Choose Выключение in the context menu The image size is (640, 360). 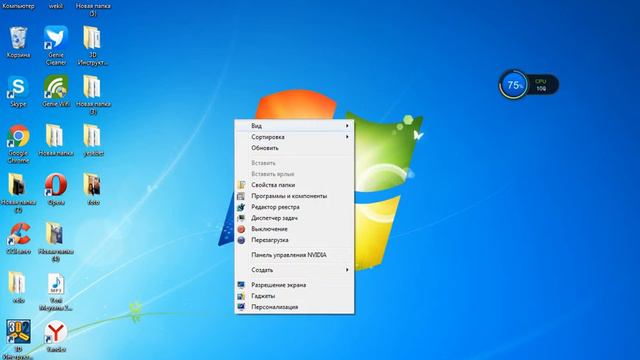tap(294, 229)
